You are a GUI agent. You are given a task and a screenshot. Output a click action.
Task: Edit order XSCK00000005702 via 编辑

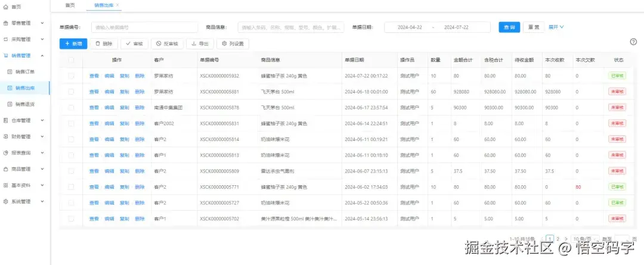click(109, 219)
